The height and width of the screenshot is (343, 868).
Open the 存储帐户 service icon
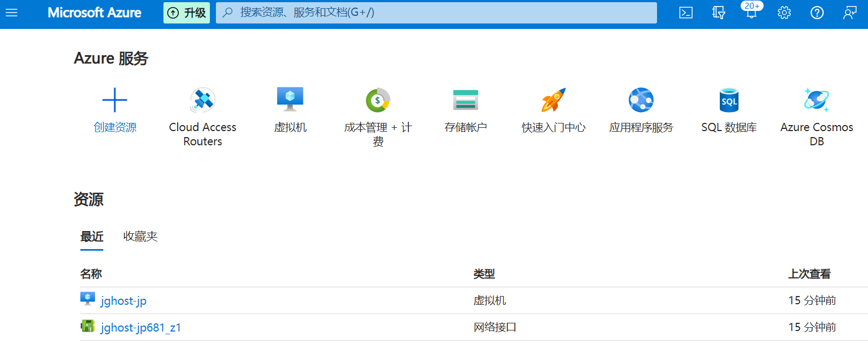point(466,100)
